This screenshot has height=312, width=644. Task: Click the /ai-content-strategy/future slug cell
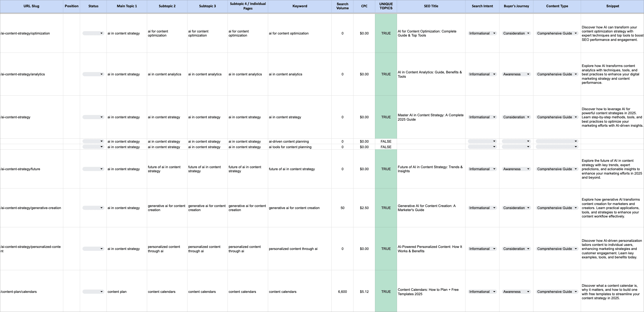click(31, 169)
